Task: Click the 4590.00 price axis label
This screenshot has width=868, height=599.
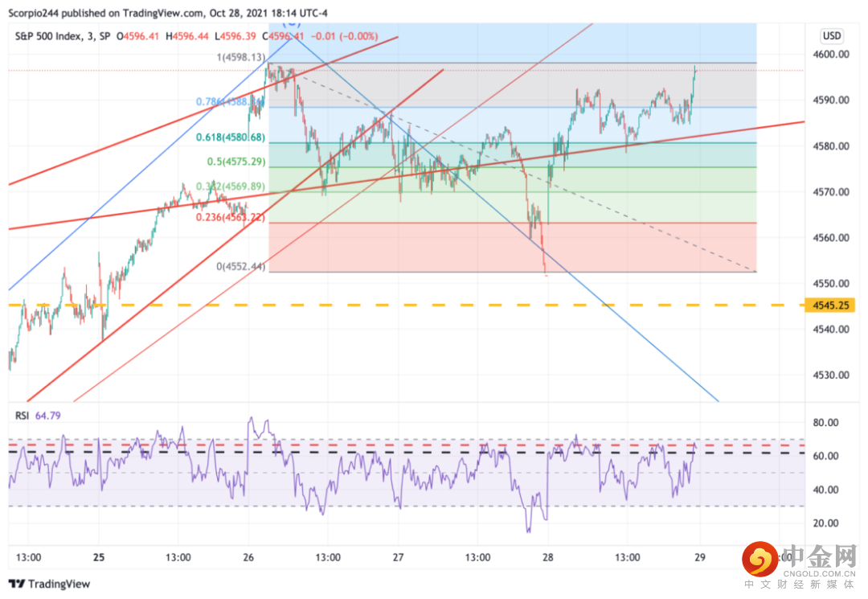Action: [x=831, y=101]
